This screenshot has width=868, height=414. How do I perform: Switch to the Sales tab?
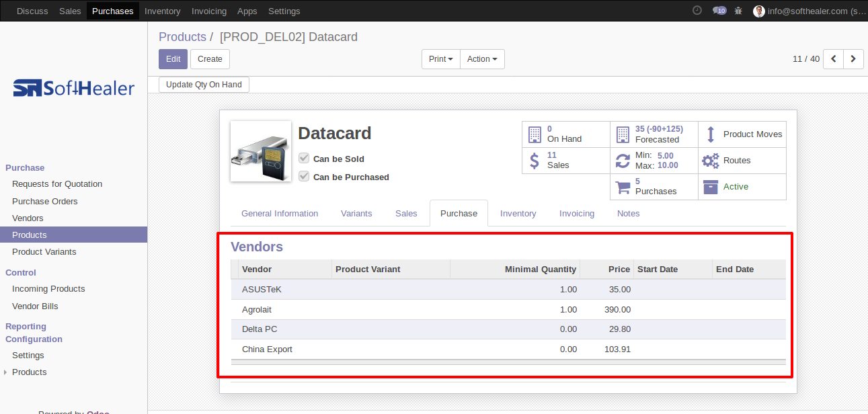pyautogui.click(x=406, y=214)
